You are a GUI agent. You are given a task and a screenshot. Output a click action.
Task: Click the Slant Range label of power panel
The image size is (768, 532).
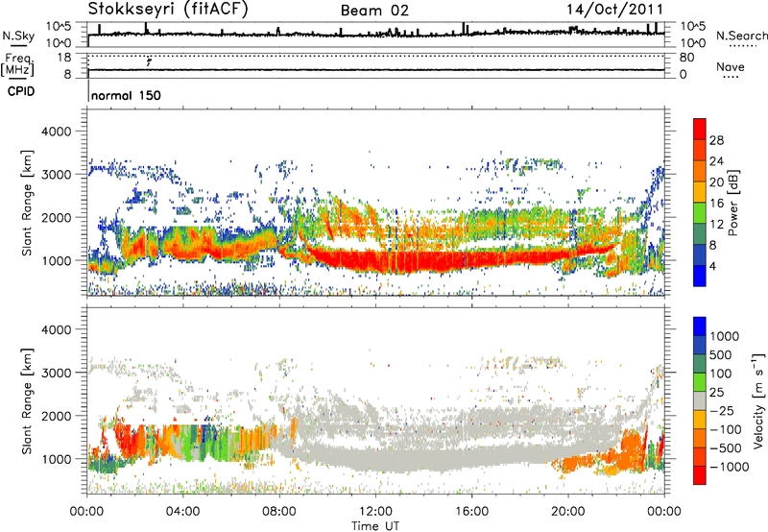(27, 204)
